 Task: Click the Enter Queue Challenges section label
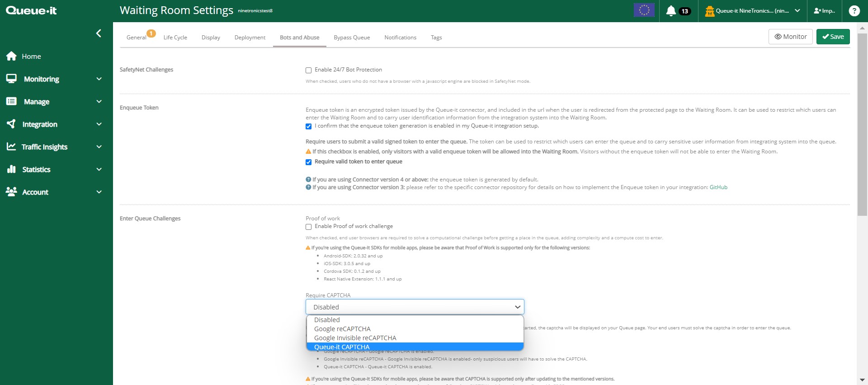click(150, 219)
